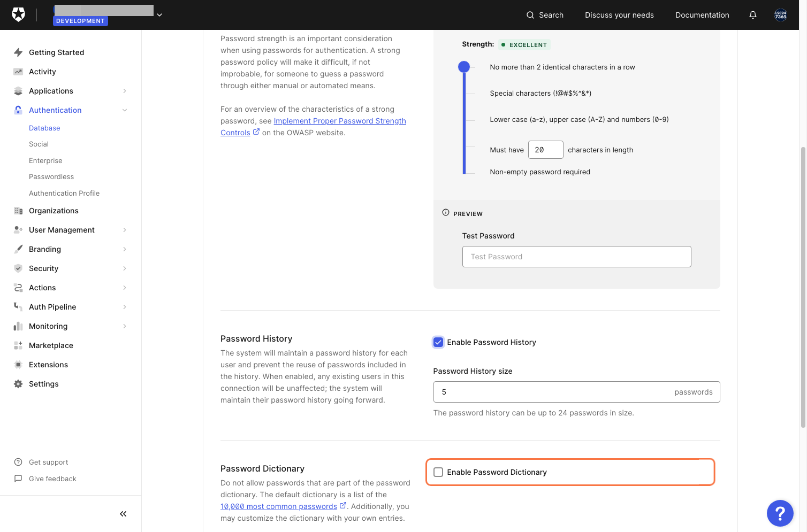Uncheck Enable Password History checkbox
This screenshot has width=807, height=532.
click(x=438, y=342)
